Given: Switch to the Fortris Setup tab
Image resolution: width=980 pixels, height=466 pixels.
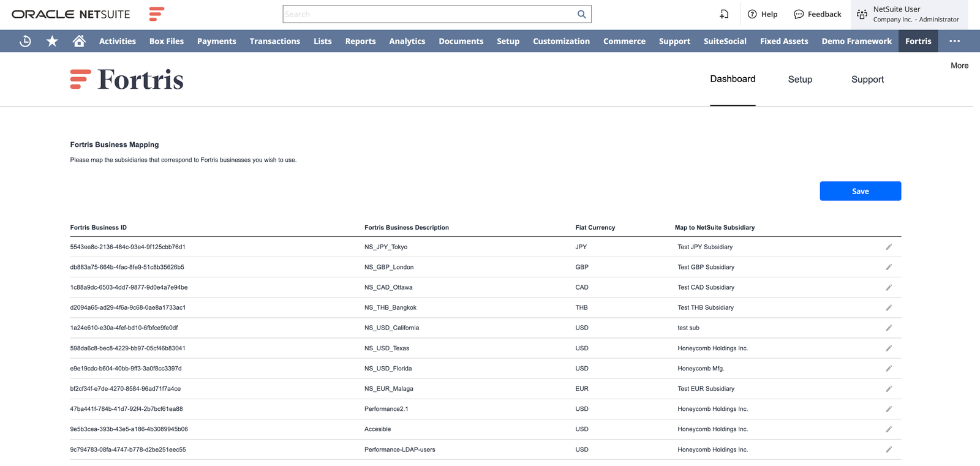Looking at the screenshot, I should click(800, 80).
